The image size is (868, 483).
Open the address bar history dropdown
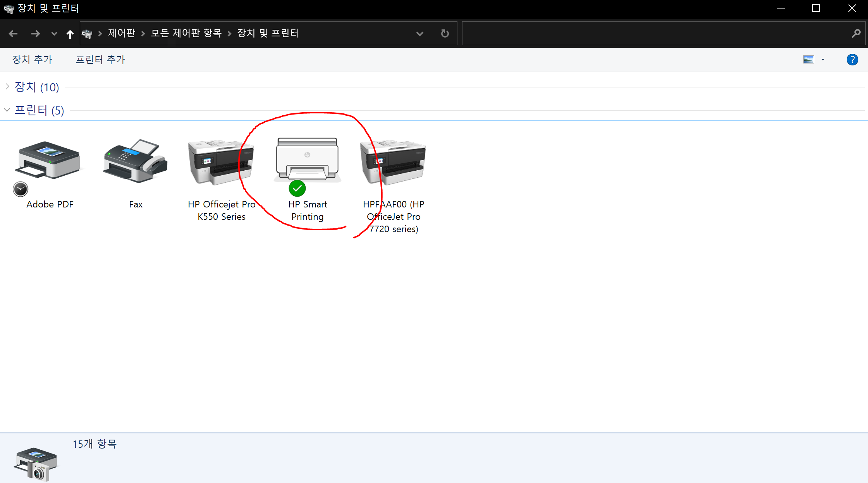coord(419,33)
